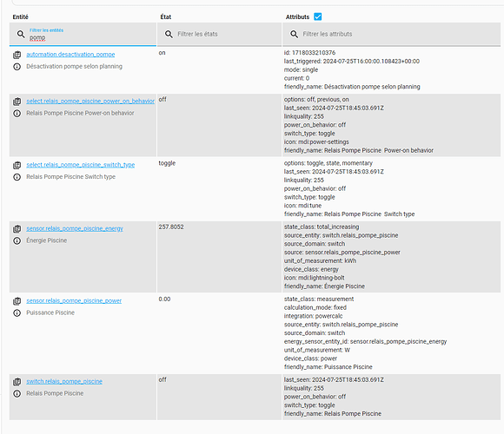Open info for Relais Pompe Piscine switch
504x434 pixels.
tap(17, 393)
